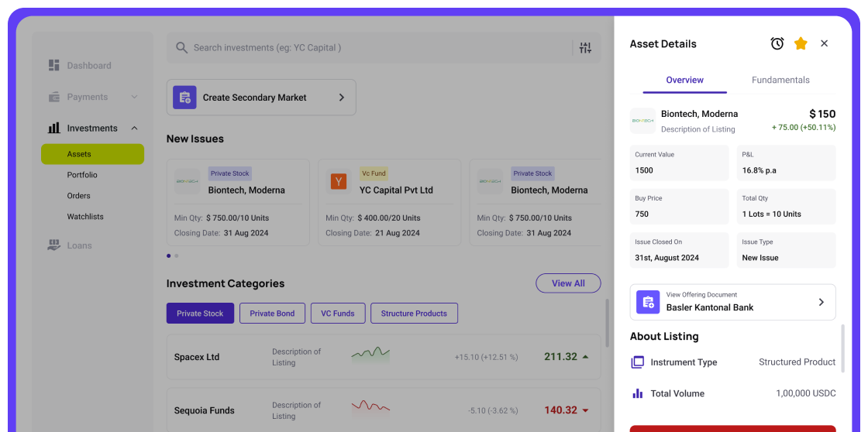
Task: Click the Create Secondary Market clipboard icon
Action: point(184,98)
